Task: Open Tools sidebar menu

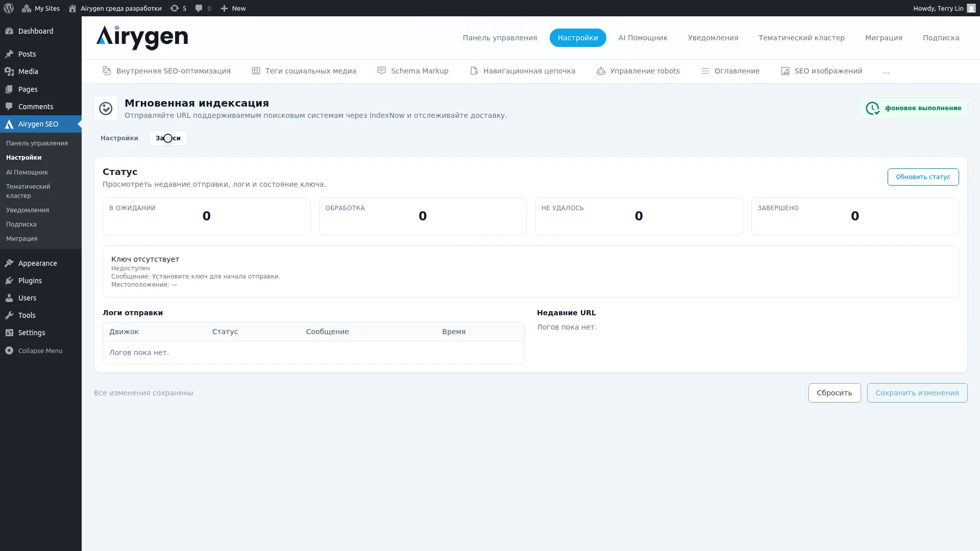Action: click(x=41, y=315)
